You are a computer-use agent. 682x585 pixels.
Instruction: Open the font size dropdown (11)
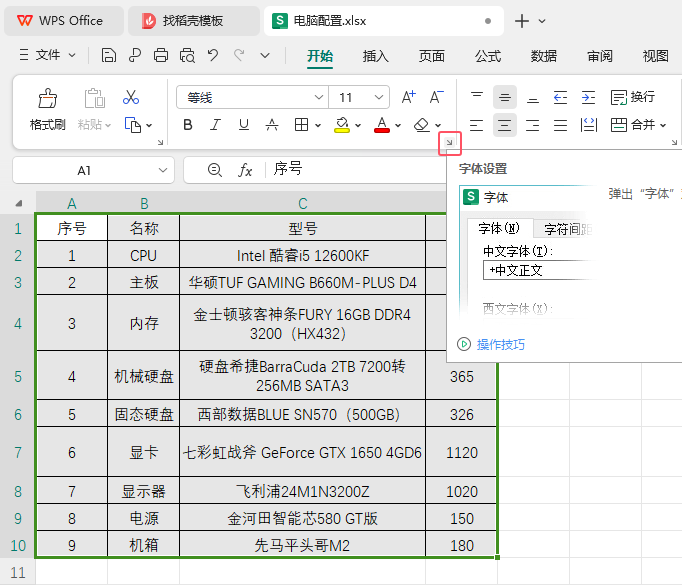pyautogui.click(x=378, y=97)
